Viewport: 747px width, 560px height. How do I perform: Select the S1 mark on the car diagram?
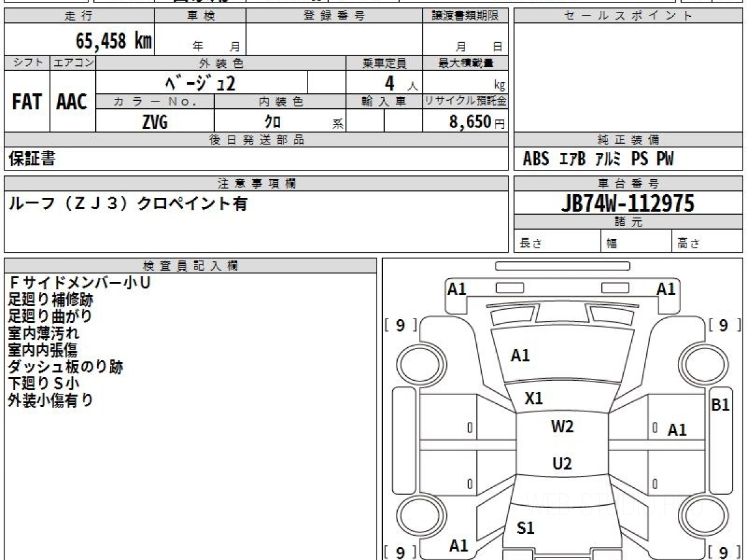[x=526, y=528]
